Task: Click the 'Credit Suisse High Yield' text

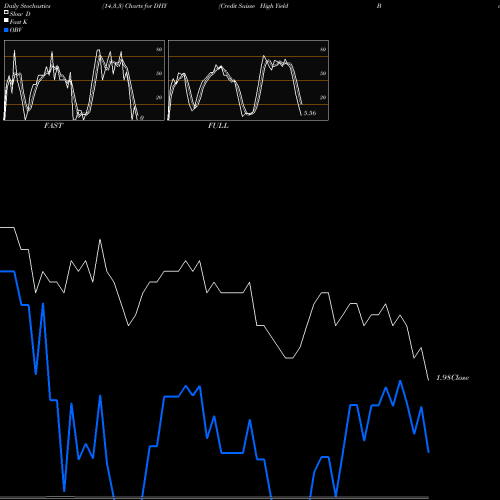Action: pyautogui.click(x=253, y=6)
